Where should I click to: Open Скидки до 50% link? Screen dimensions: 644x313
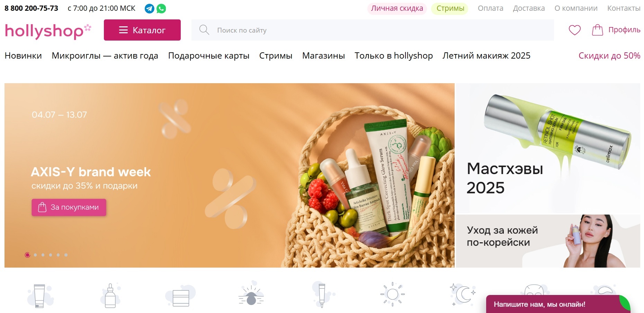pos(609,56)
